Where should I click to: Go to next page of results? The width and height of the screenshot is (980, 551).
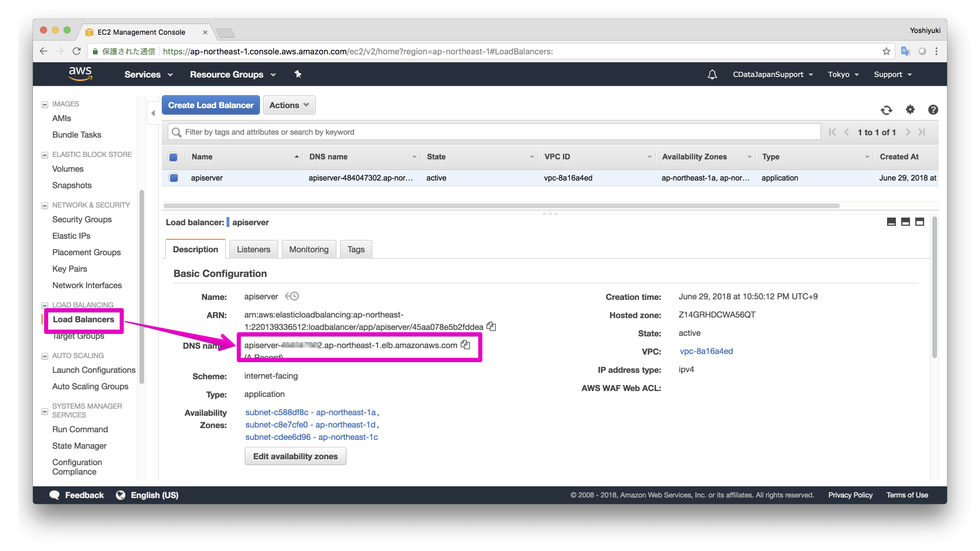[x=908, y=132]
